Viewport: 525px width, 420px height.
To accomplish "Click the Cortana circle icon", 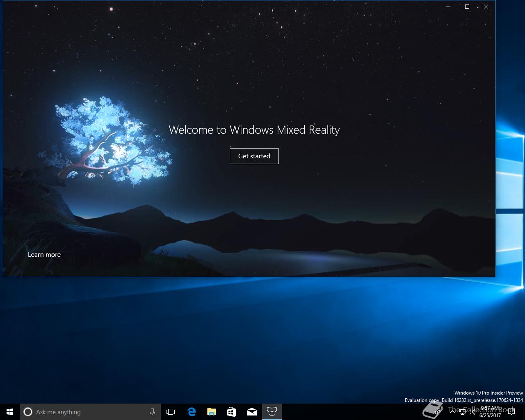I will (x=28, y=412).
